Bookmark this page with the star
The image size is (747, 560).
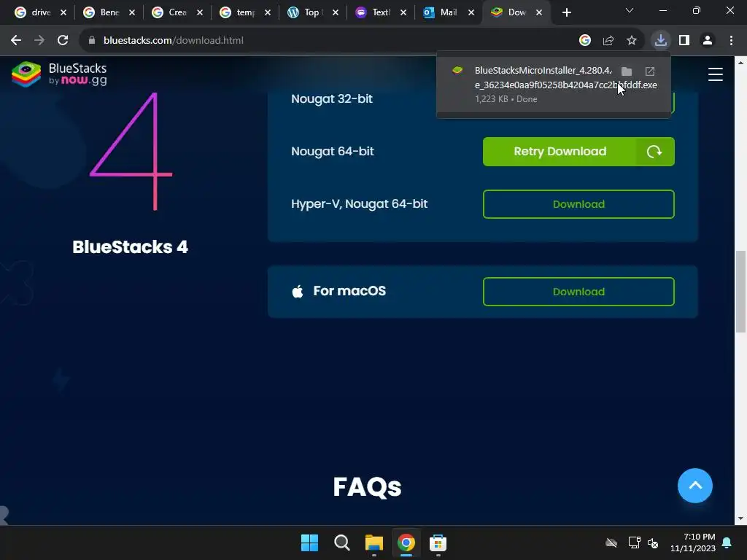click(632, 41)
